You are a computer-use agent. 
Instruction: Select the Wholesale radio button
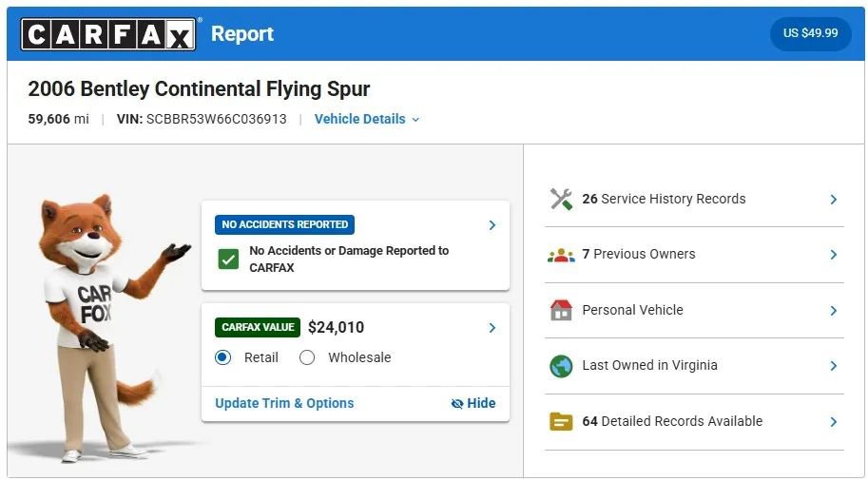307,357
